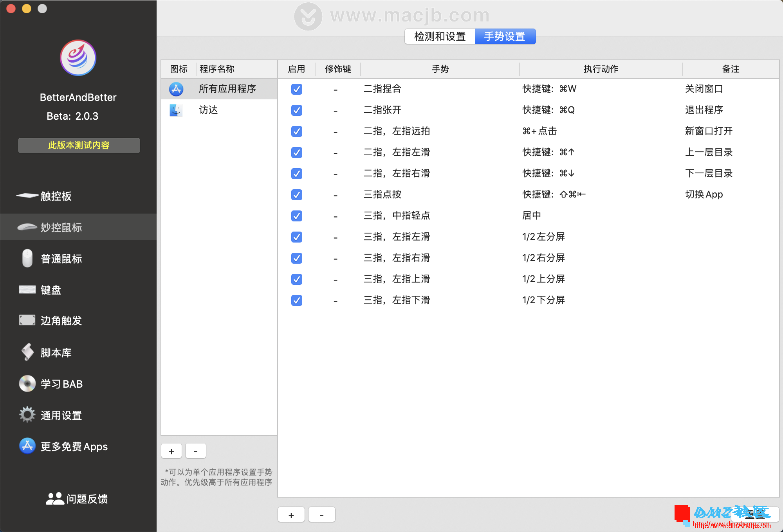The image size is (783, 532).
Task: Click the 快捷键: ⌘W action cell
Action: coord(549,89)
